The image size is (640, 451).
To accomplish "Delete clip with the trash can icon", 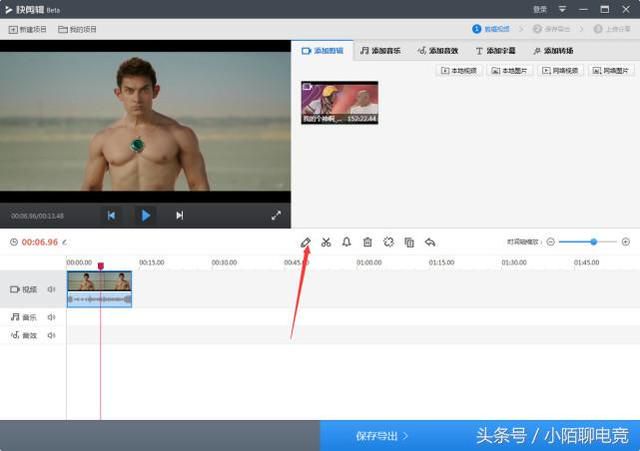I will click(x=367, y=242).
